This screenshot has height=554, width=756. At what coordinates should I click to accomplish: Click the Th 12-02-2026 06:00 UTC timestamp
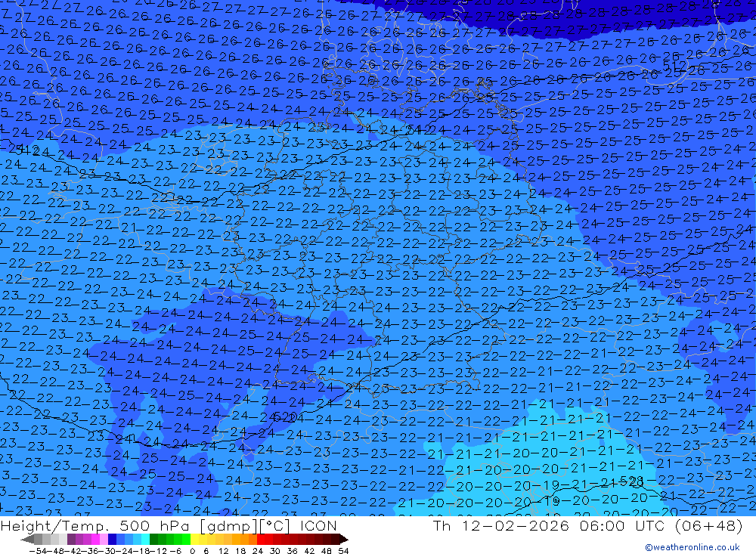(x=587, y=525)
